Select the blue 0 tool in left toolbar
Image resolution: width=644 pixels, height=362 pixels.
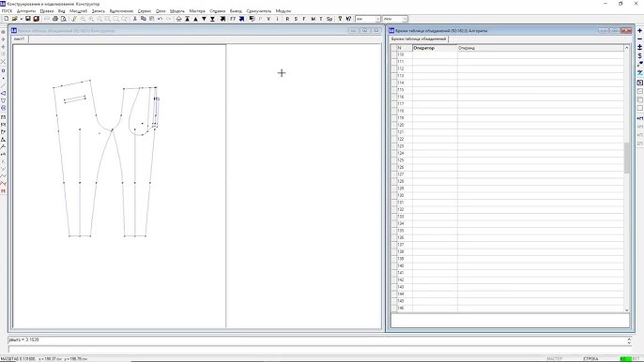click(x=4, y=70)
